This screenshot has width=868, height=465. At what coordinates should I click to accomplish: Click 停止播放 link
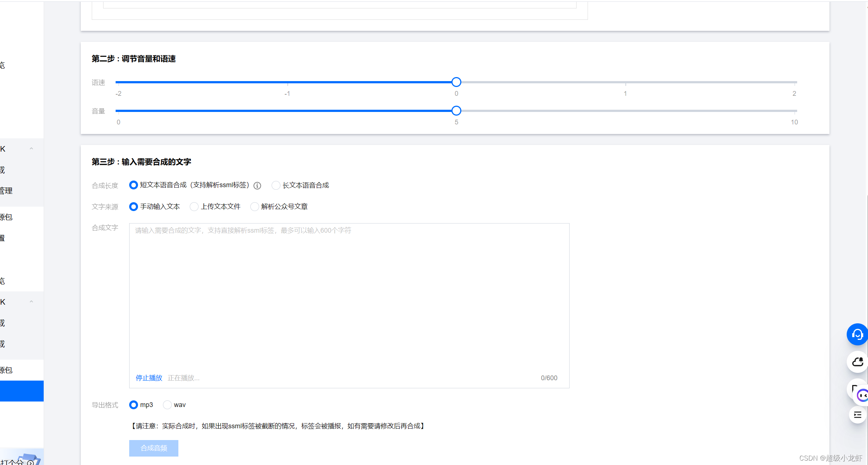149,378
